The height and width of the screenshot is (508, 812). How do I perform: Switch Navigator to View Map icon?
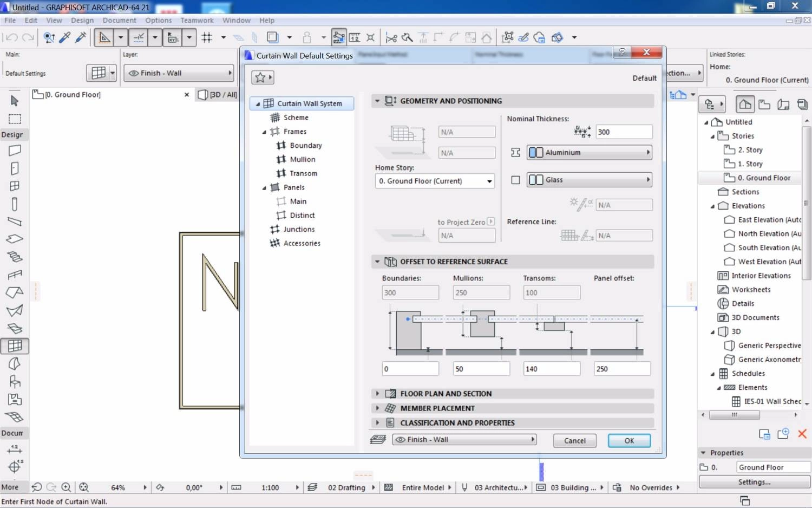(764, 104)
